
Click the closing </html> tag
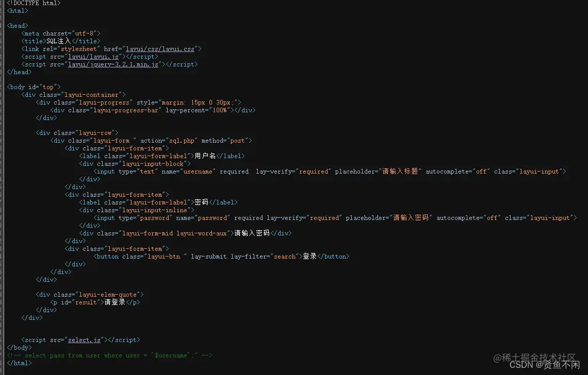point(19,363)
